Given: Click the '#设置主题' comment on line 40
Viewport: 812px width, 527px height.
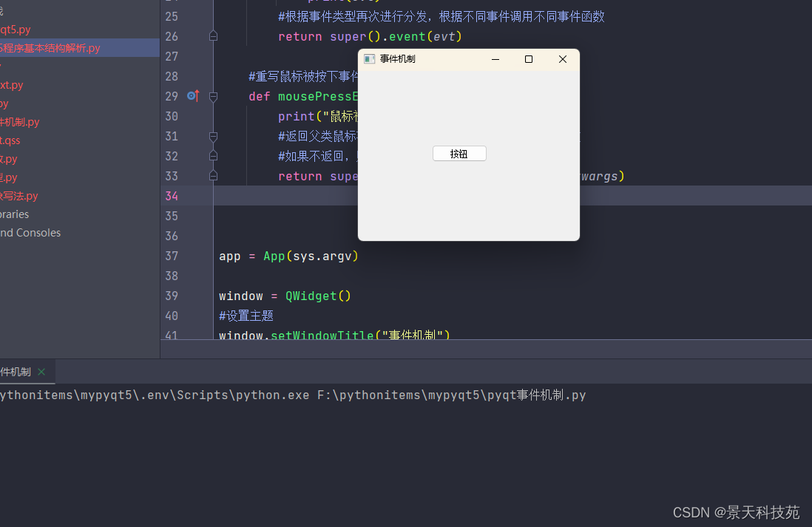Looking at the screenshot, I should (246, 316).
